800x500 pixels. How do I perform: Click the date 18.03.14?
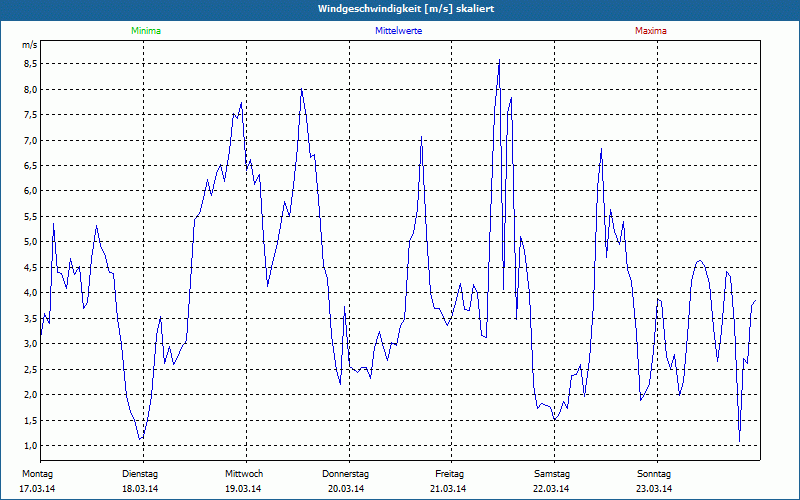140,489
